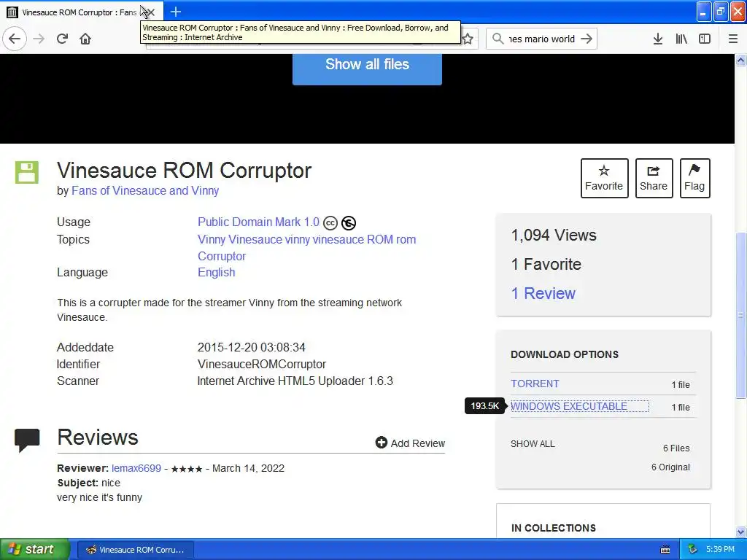Click Internet Archive HTML5 Uploader 1.6.3 text
Viewport: 747px width, 560px height.
295,381
